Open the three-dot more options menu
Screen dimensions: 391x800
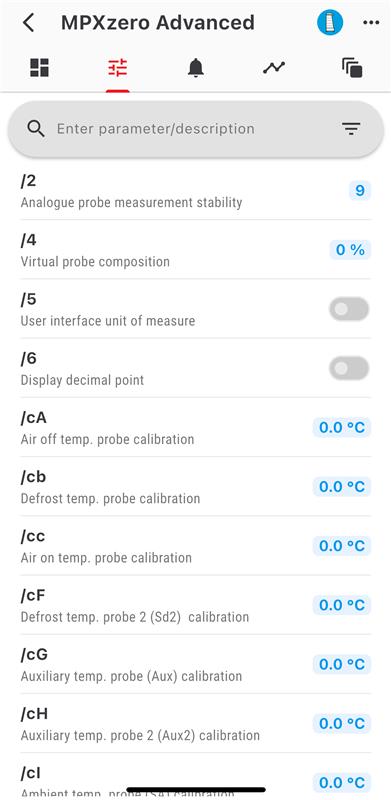point(371,23)
